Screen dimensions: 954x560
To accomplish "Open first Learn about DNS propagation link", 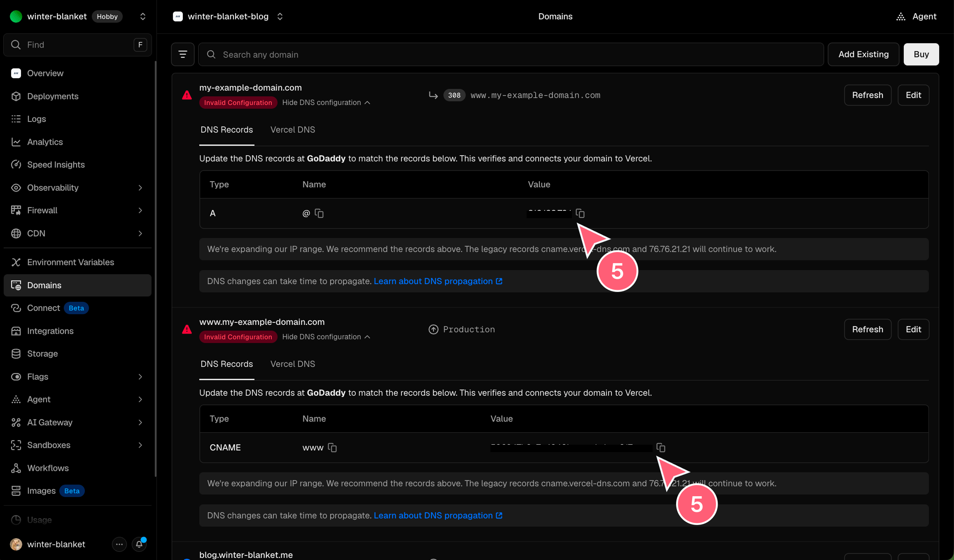I will point(438,281).
